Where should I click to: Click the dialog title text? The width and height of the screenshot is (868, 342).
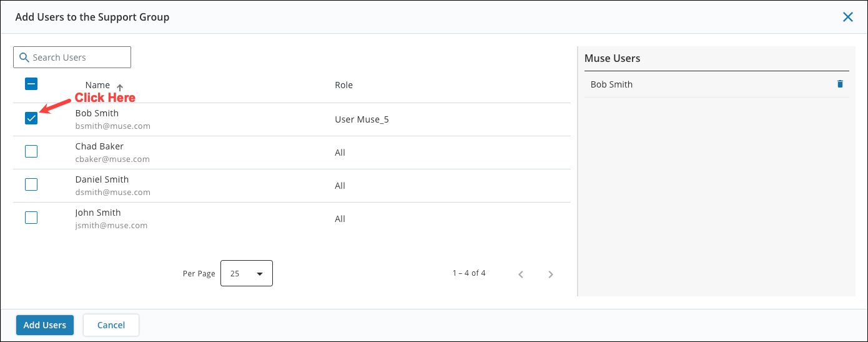[92, 17]
